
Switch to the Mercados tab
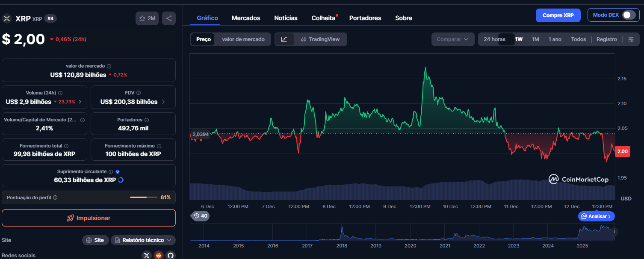click(x=246, y=18)
